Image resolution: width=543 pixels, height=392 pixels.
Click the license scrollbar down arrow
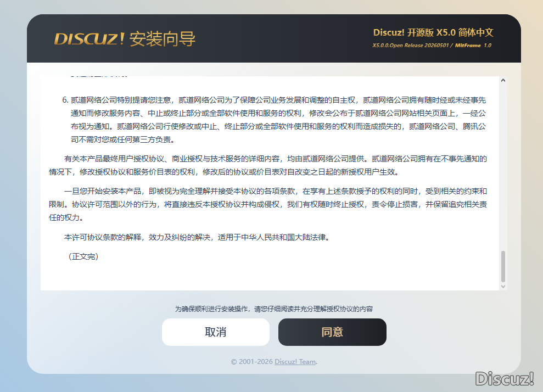503,287
